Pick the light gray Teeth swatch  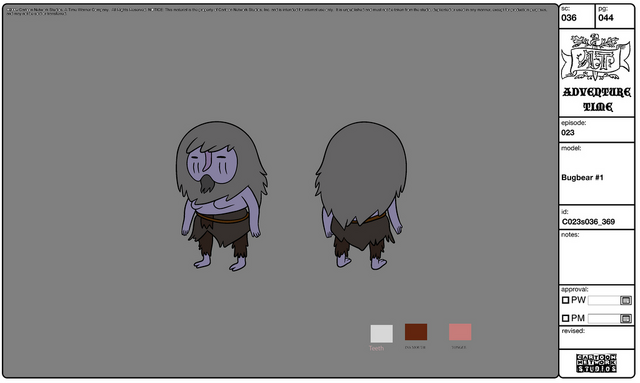click(x=382, y=334)
